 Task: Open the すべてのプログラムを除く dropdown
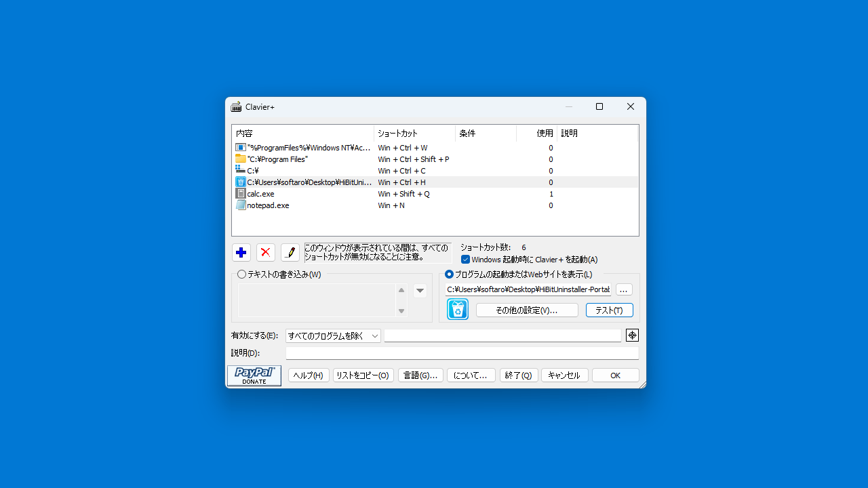click(333, 336)
